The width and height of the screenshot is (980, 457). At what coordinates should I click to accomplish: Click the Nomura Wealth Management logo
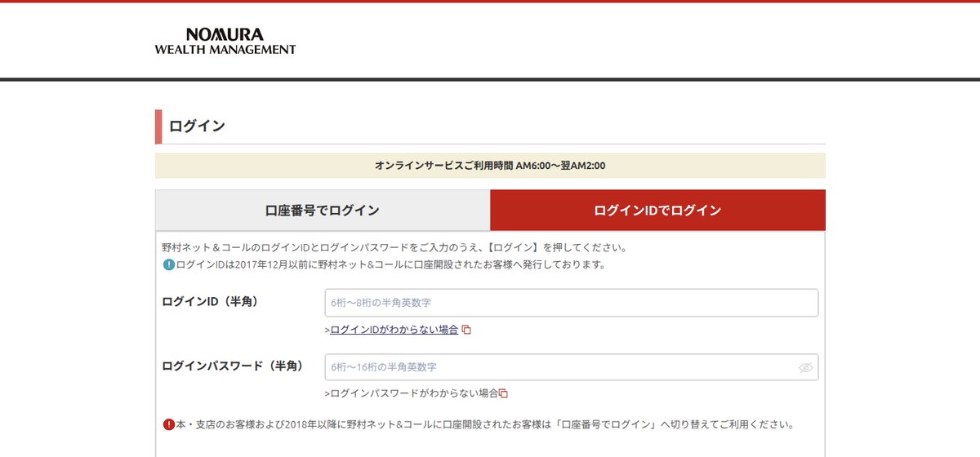coord(225,42)
